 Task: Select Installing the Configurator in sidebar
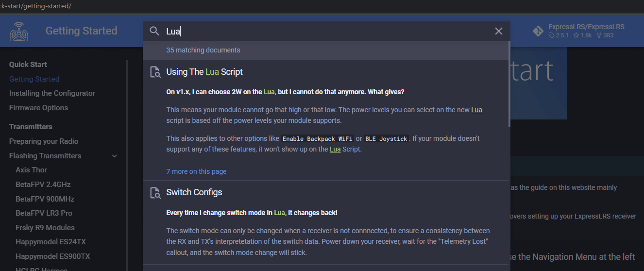point(52,93)
